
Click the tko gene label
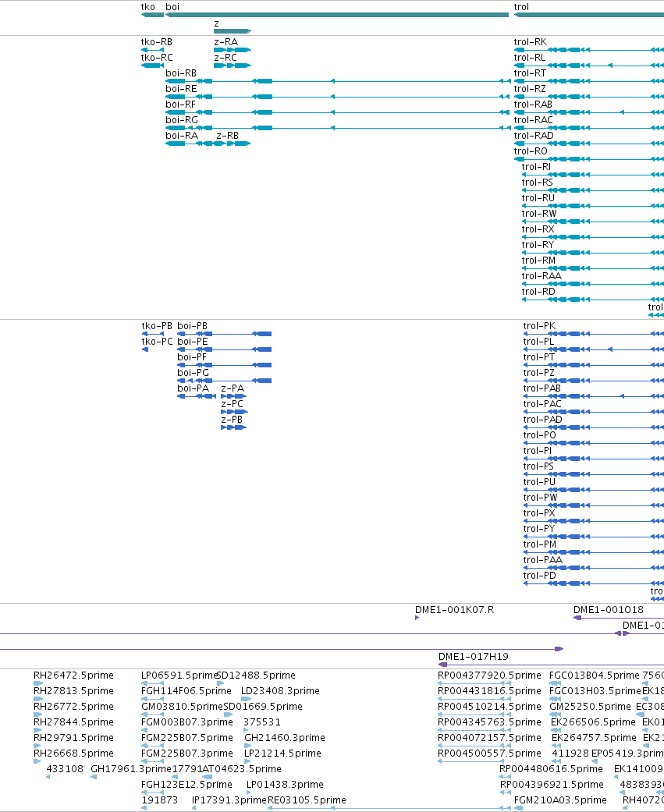click(x=147, y=7)
